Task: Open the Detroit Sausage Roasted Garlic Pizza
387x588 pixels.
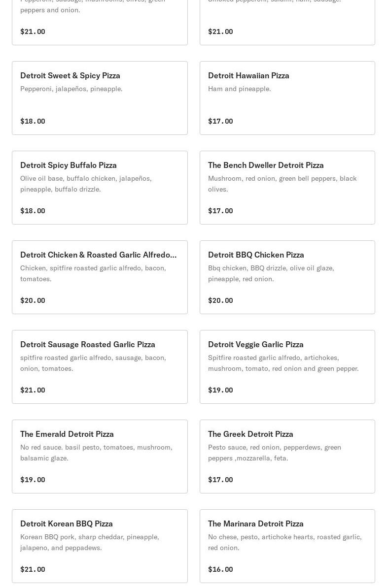Action: pos(88,344)
